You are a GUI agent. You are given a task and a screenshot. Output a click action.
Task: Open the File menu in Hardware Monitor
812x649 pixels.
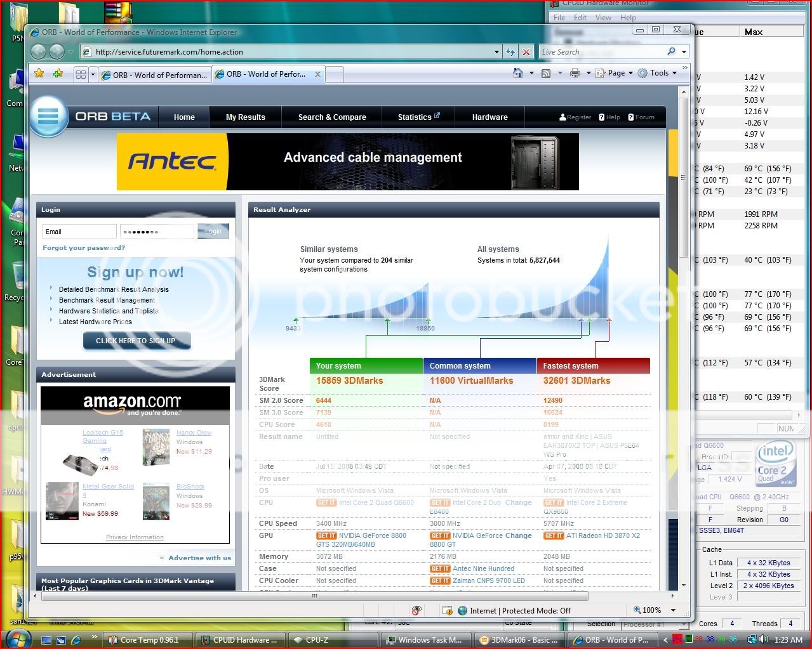click(x=559, y=18)
